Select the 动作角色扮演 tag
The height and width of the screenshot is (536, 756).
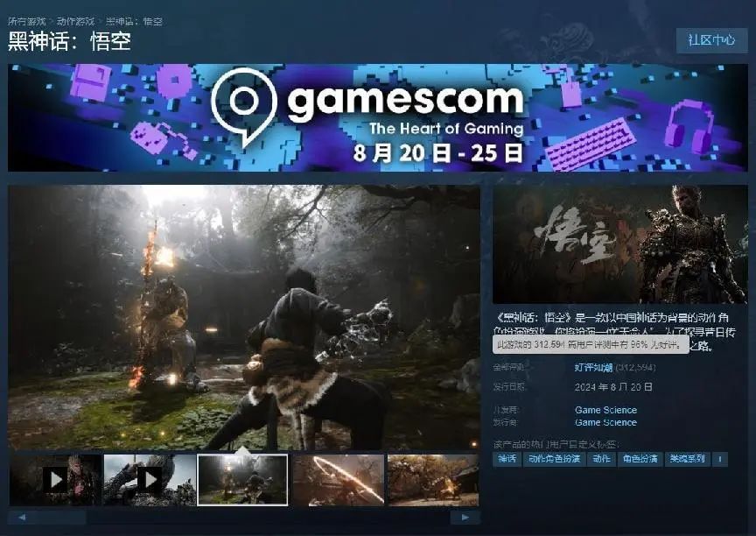(555, 459)
